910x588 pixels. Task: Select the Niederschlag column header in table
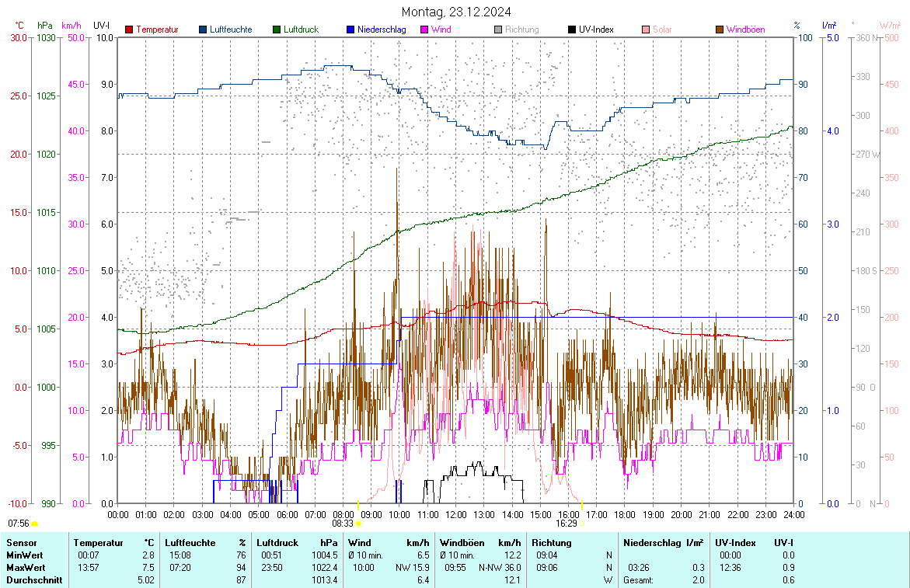tap(652, 543)
